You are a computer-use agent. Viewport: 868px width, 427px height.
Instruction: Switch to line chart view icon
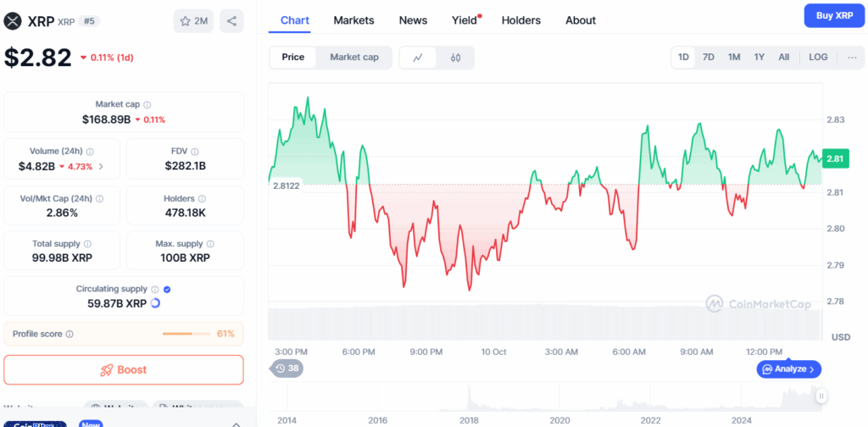point(418,58)
